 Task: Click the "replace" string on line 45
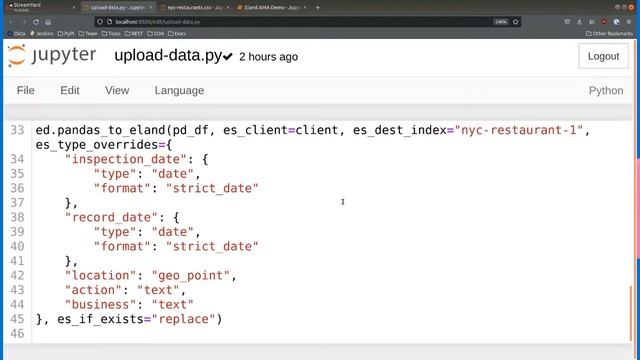pyautogui.click(x=183, y=319)
